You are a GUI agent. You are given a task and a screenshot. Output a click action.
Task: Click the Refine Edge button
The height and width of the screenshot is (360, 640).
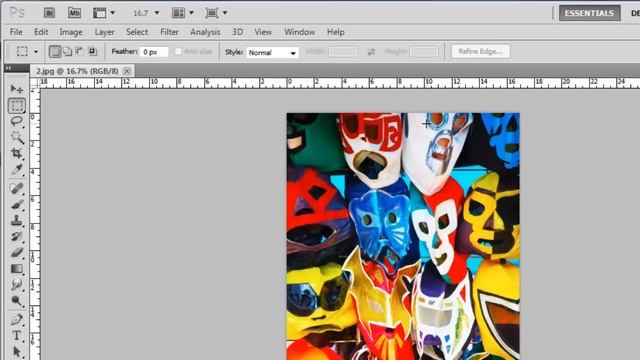480,51
